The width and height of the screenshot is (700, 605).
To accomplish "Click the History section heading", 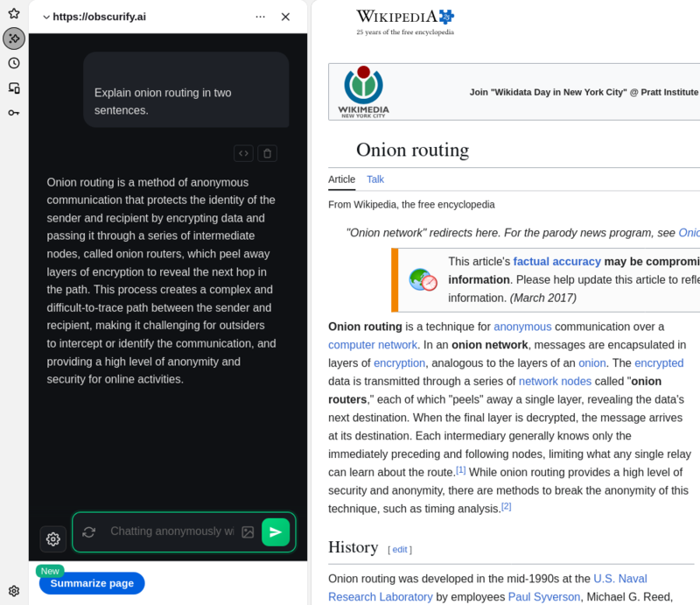I will click(x=353, y=547).
